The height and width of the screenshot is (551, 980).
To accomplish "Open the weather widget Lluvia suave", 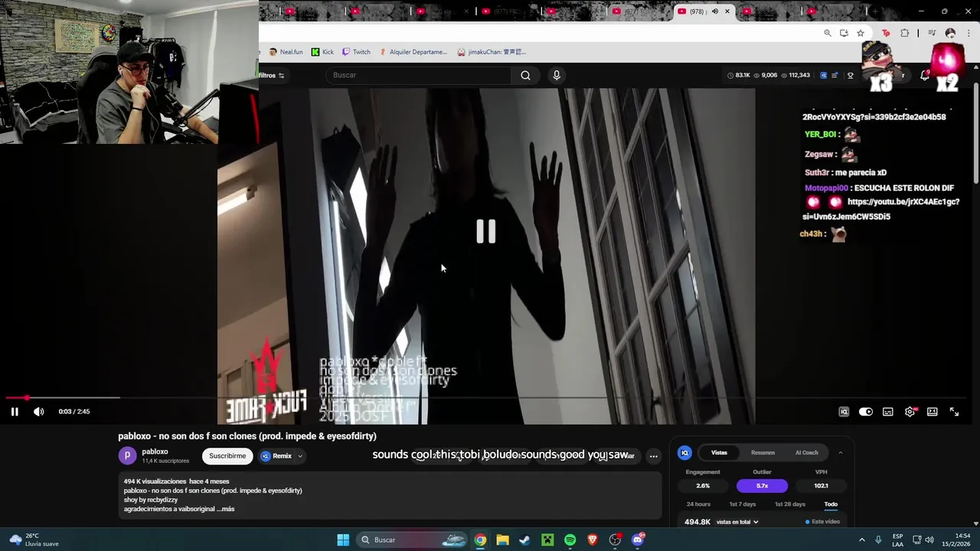I will pyautogui.click(x=32, y=540).
